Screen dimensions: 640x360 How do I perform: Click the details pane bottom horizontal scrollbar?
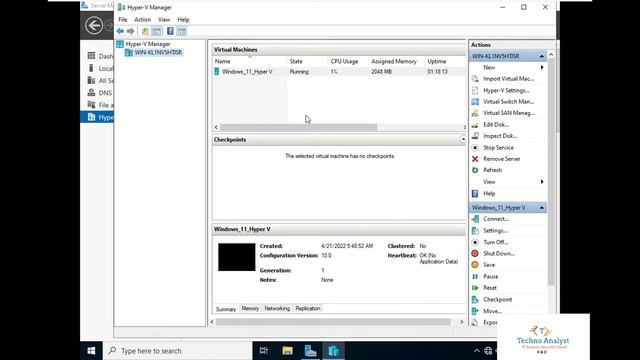click(x=333, y=322)
